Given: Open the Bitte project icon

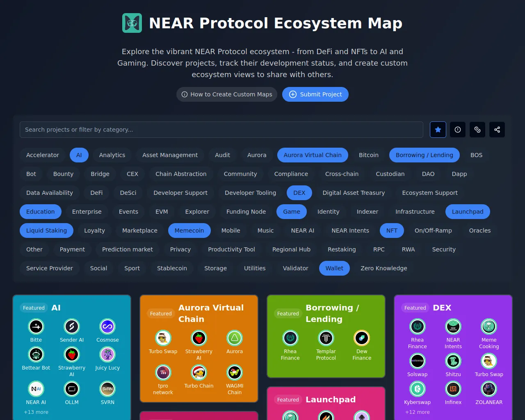Looking at the screenshot, I should click(x=36, y=326).
